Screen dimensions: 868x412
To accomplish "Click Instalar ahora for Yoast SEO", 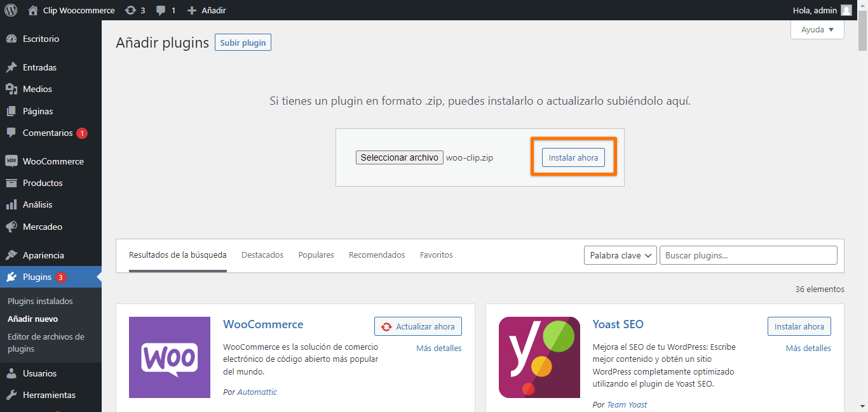I will [x=799, y=326].
